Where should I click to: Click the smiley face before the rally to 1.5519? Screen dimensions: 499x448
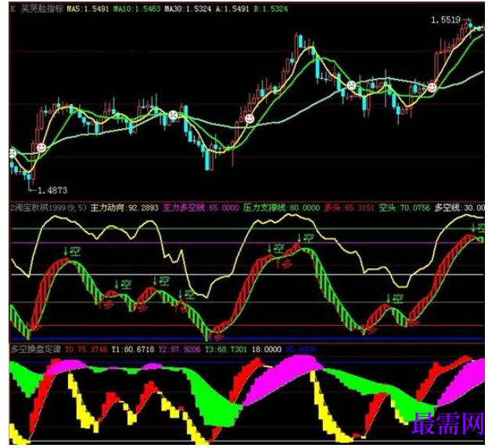pyautogui.click(x=432, y=87)
